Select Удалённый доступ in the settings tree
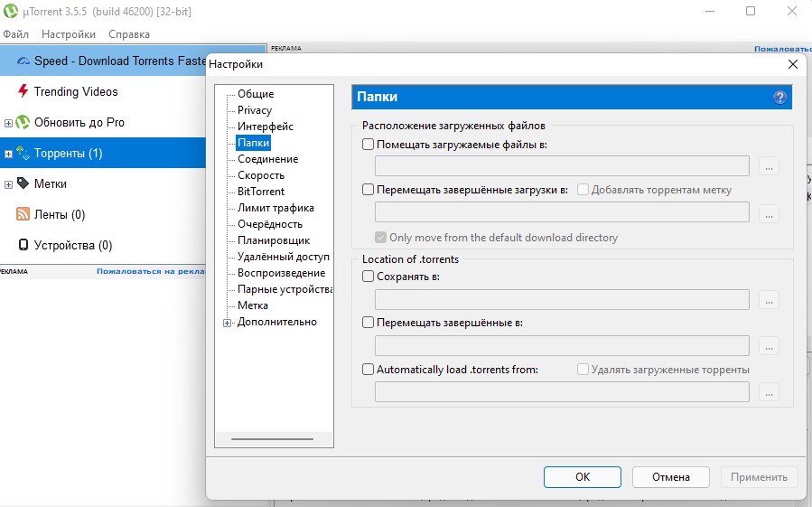Image resolution: width=812 pixels, height=507 pixels. click(x=284, y=257)
